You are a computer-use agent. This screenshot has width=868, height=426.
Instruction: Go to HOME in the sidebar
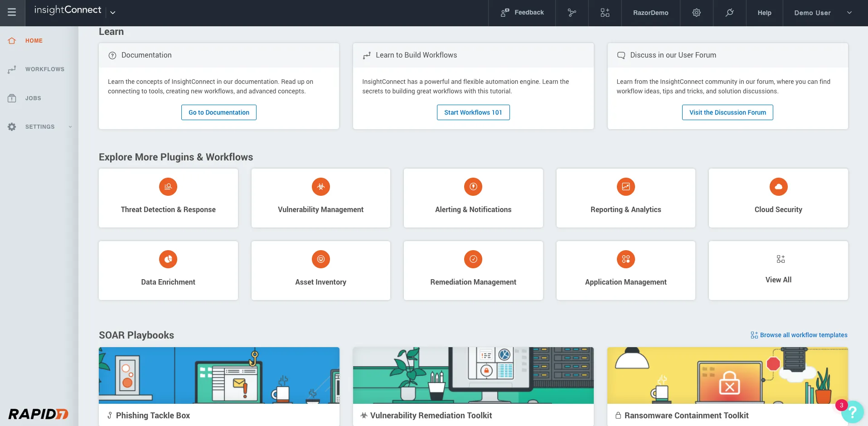(34, 41)
